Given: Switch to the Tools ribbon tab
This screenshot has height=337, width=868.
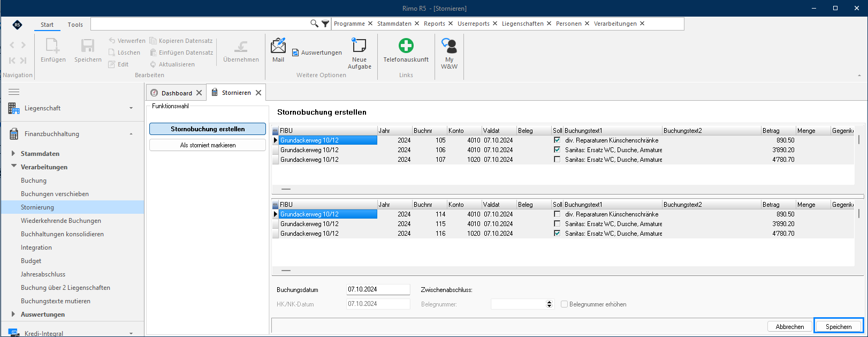Looking at the screenshot, I should [75, 25].
